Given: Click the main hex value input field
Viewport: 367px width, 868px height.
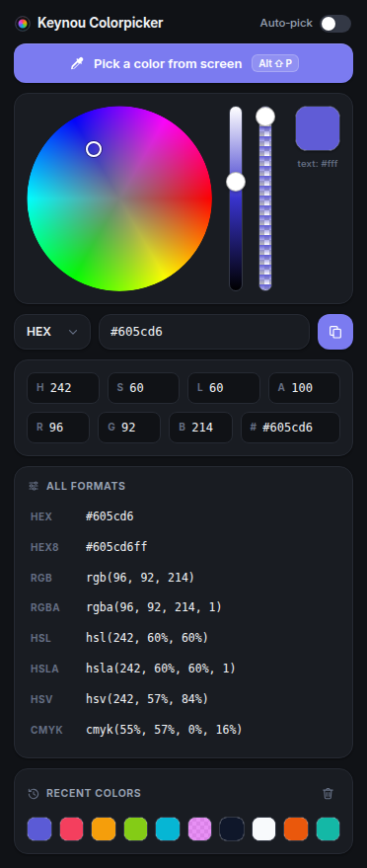Looking at the screenshot, I should [204, 332].
